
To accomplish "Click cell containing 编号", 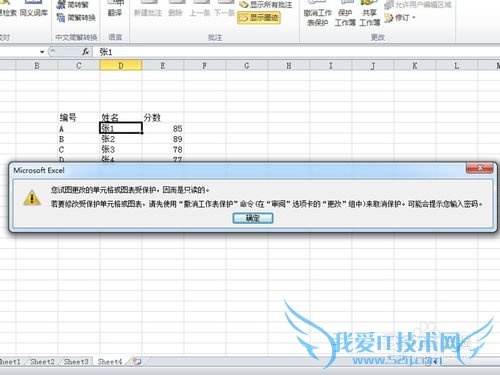I will point(79,117).
